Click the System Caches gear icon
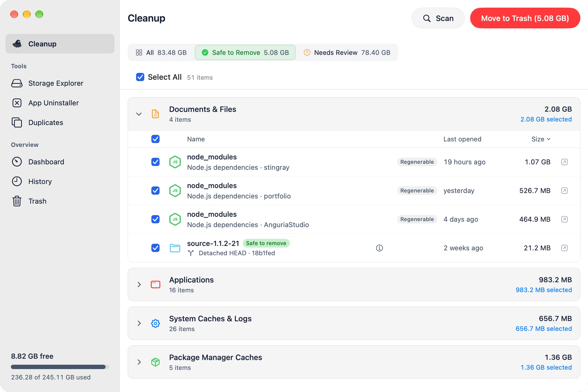588x392 pixels. tap(155, 323)
